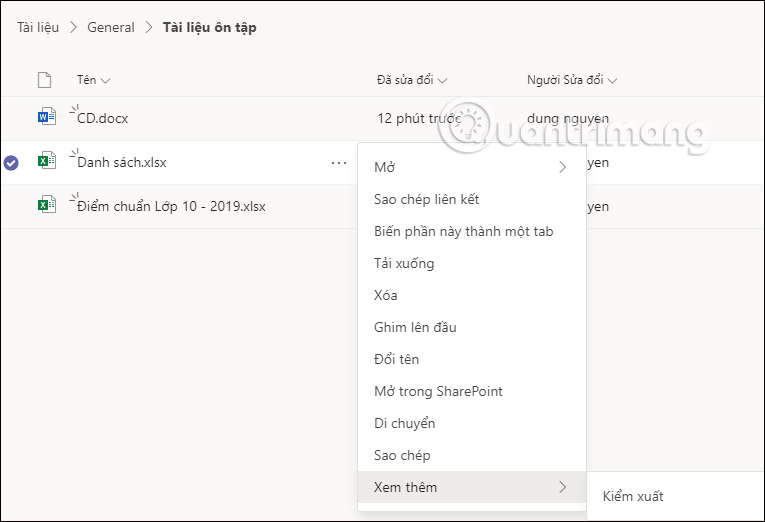Screen dimensions: 765x522
Task: Open the three-dot menu for Danh sách.xlsx
Action: tap(339, 162)
